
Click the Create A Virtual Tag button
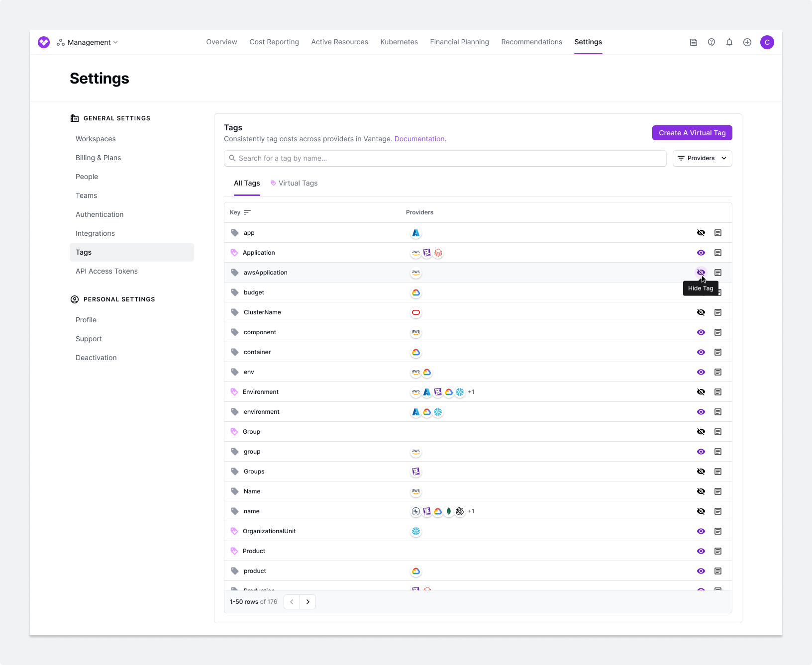692,133
